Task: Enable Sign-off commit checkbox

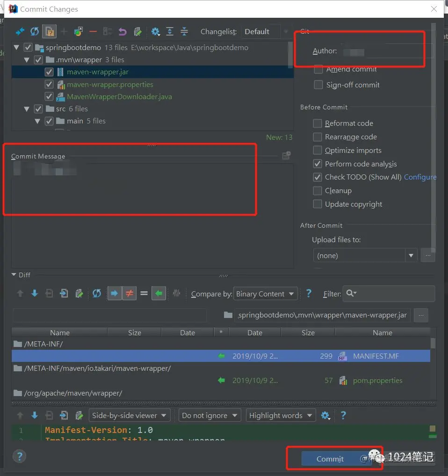Action: tap(318, 85)
